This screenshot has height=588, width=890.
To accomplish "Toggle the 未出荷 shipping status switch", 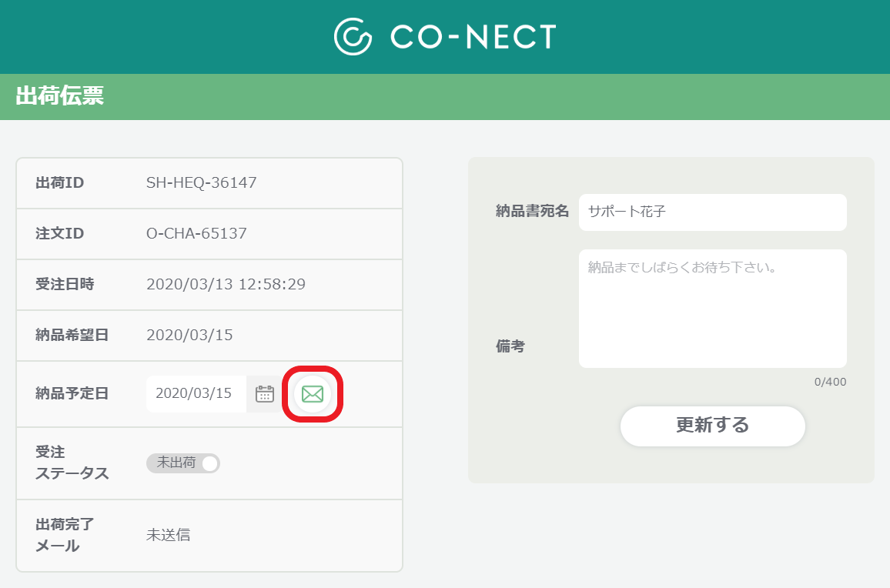I will 182,463.
